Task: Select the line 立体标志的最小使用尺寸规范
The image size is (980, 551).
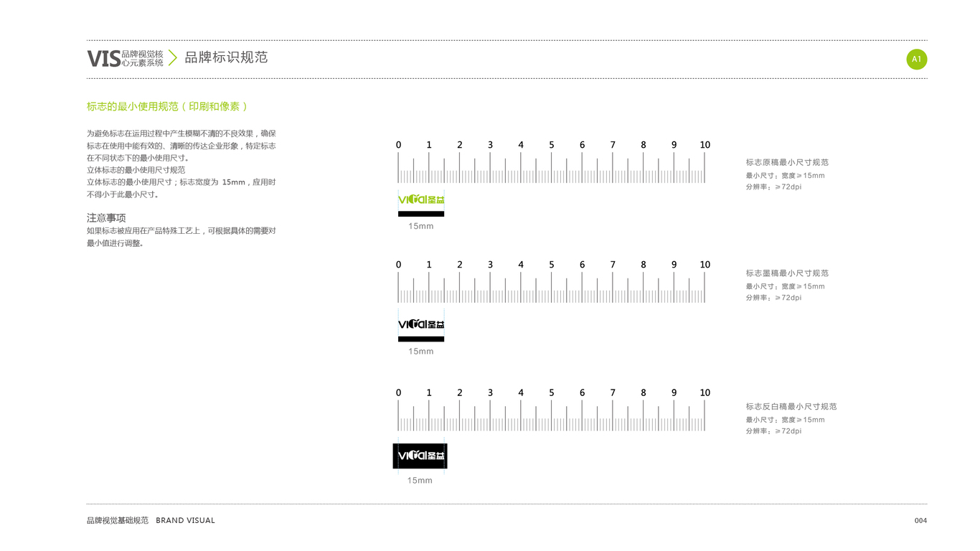Action: click(x=136, y=170)
